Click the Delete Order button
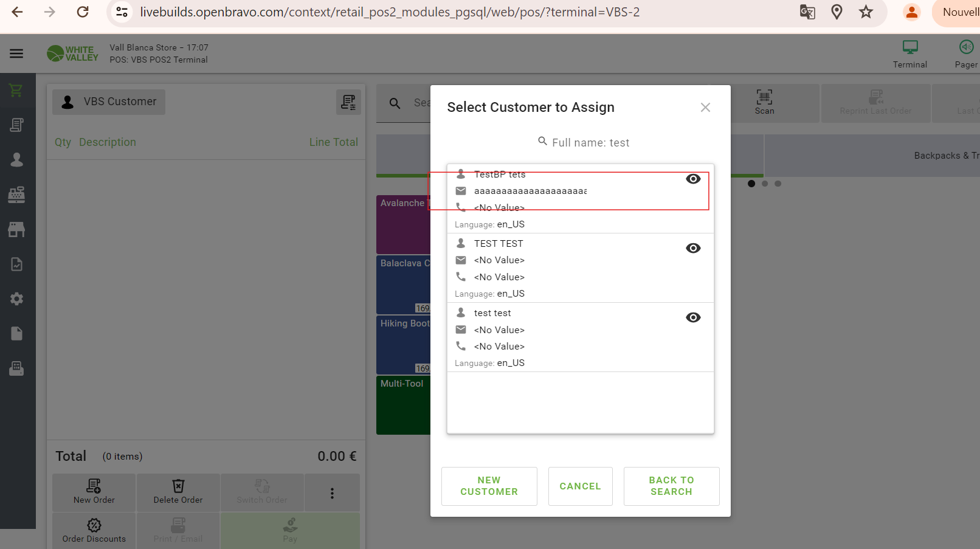Viewport: 980px width, 549px height. 178,492
